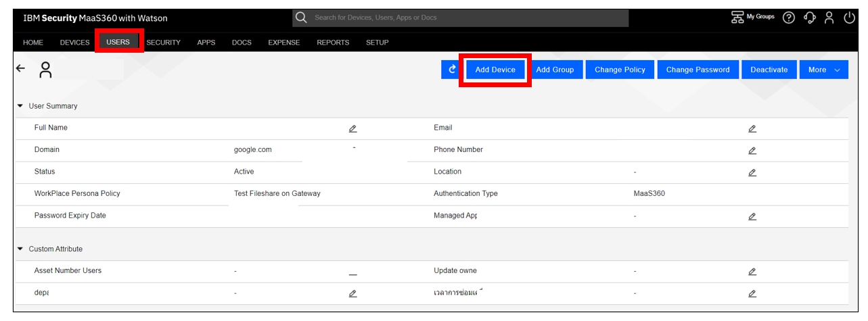Click the Add Group button
The width and height of the screenshot is (868, 321).
coord(555,70)
